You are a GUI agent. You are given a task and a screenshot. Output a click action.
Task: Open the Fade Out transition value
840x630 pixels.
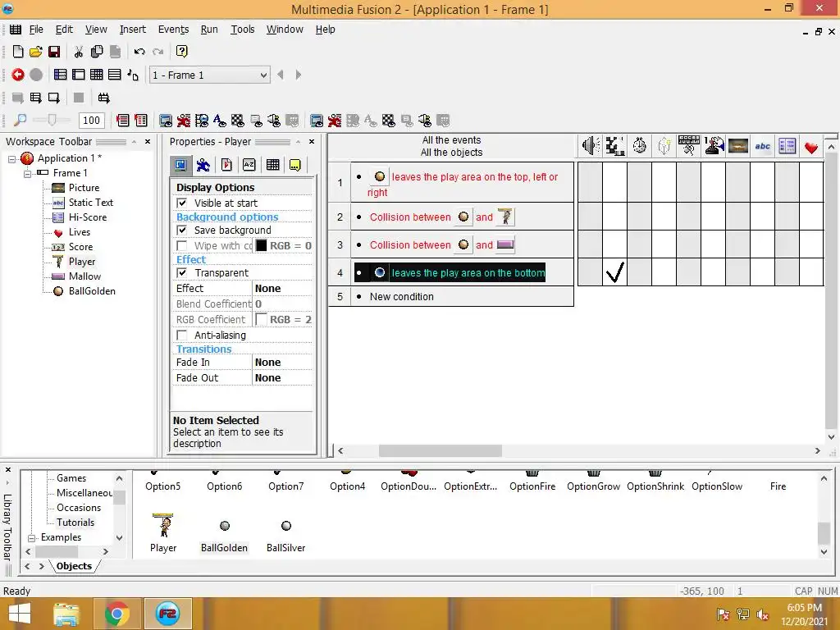(x=282, y=377)
